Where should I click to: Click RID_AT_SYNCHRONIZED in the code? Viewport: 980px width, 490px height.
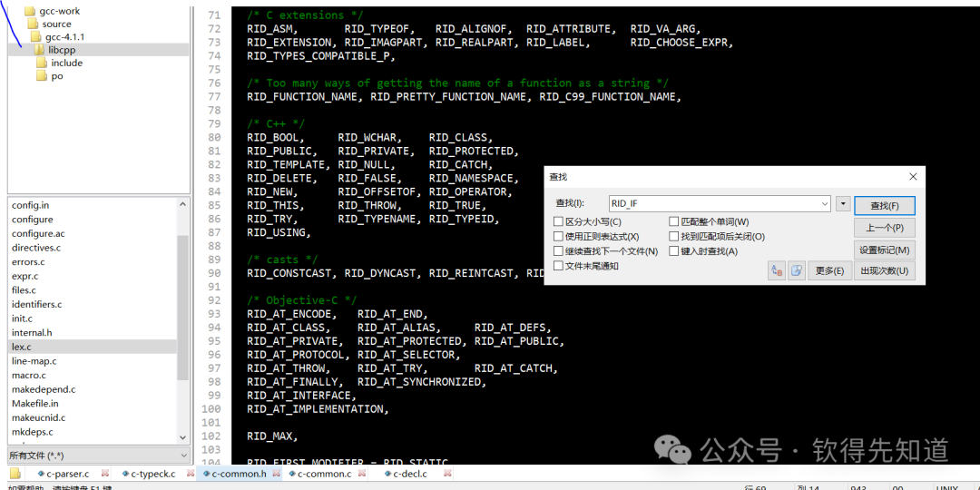(418, 382)
